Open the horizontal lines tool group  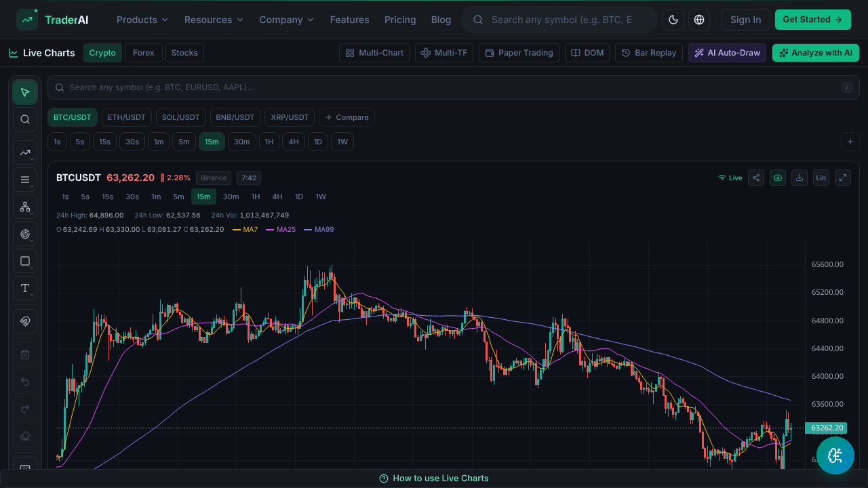click(25, 180)
